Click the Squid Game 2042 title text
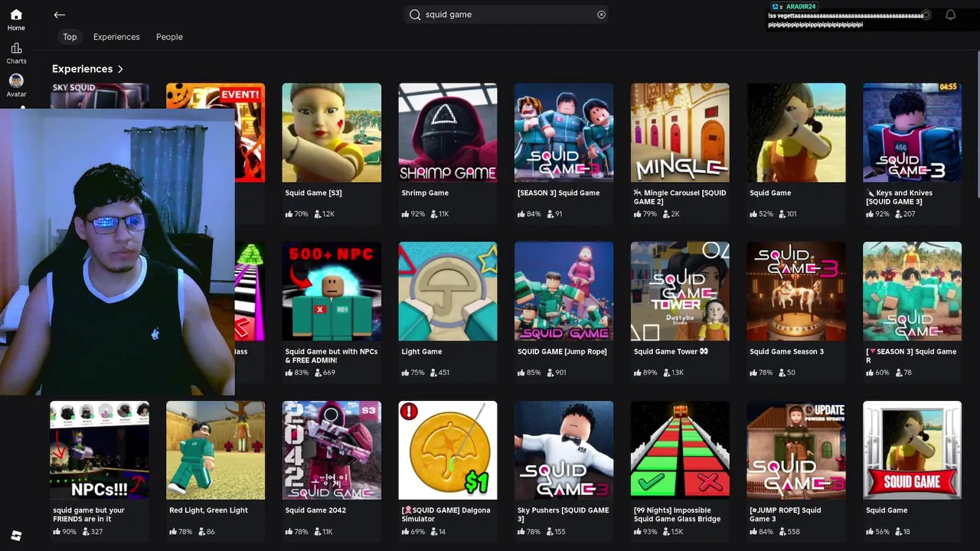Viewport: 980px width, 551px height. (x=315, y=510)
